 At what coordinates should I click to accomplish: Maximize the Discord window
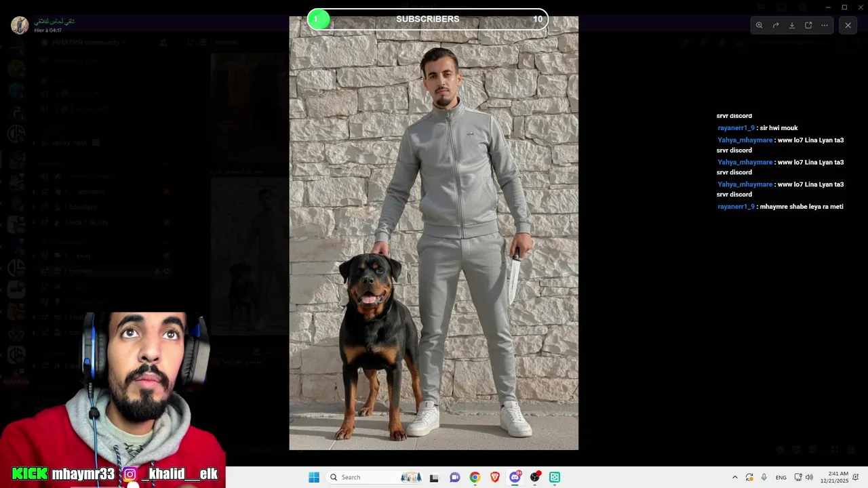coord(844,7)
